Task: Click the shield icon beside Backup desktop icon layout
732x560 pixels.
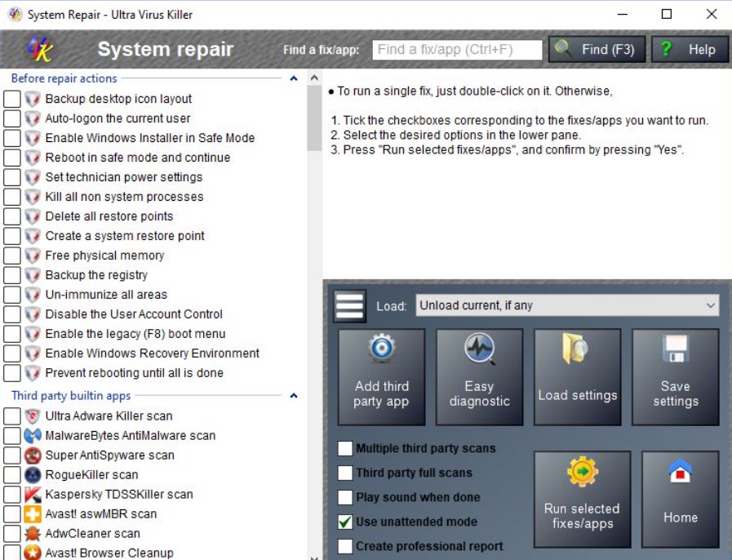Action: pyautogui.click(x=32, y=99)
